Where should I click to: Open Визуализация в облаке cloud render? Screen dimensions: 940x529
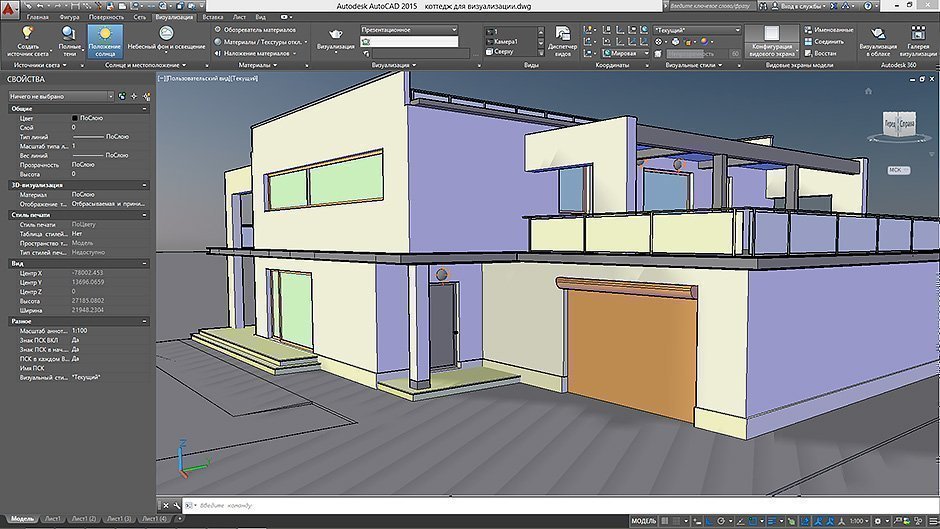coord(878,34)
